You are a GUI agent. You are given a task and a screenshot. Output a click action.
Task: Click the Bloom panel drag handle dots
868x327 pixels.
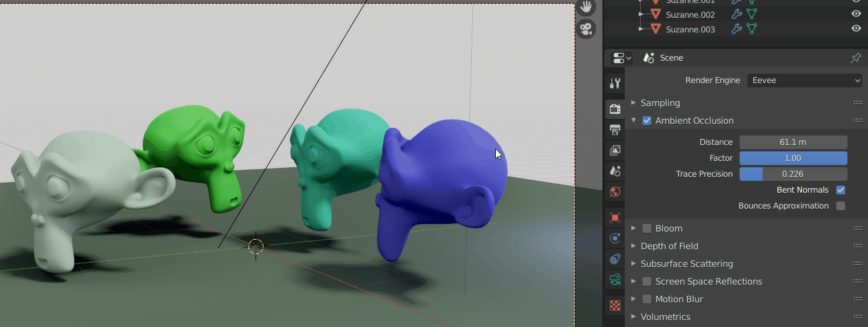(x=857, y=228)
